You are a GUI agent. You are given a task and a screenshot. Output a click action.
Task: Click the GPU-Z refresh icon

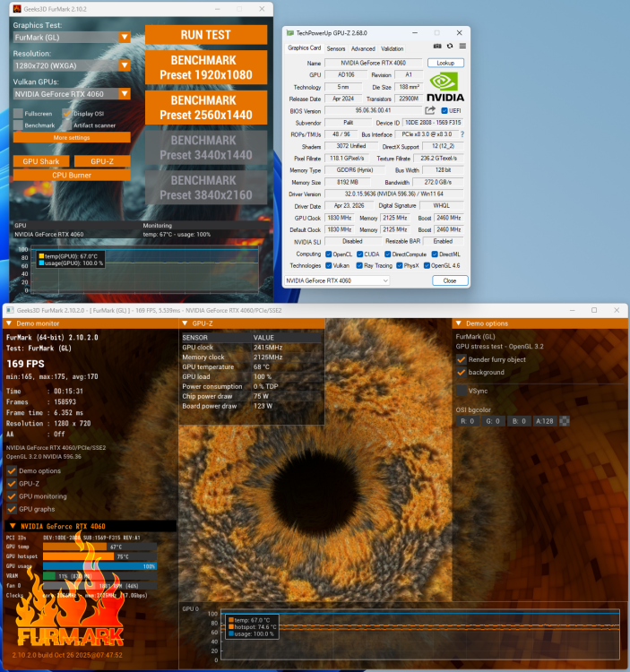click(450, 46)
